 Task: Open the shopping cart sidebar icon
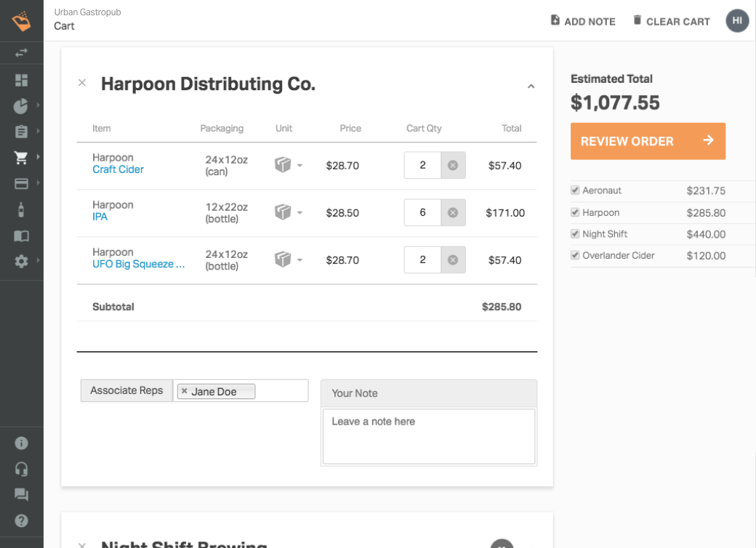pyautogui.click(x=21, y=157)
